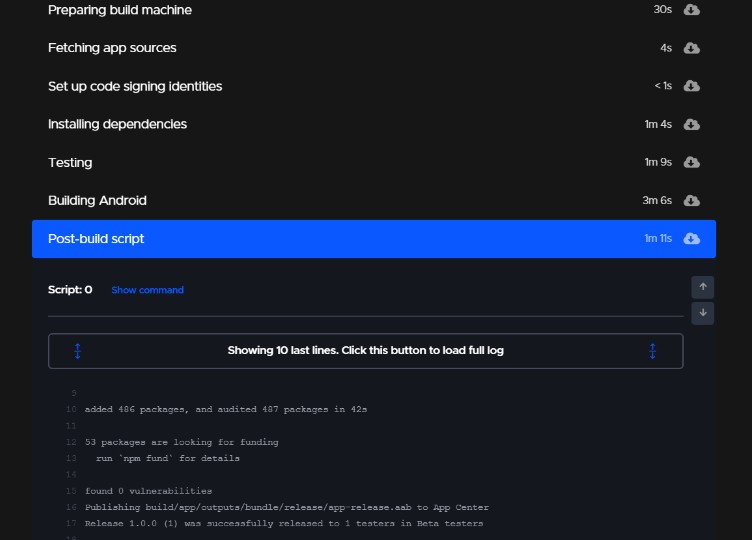Open the Show command link
This screenshot has width=752, height=540.
[x=147, y=290]
